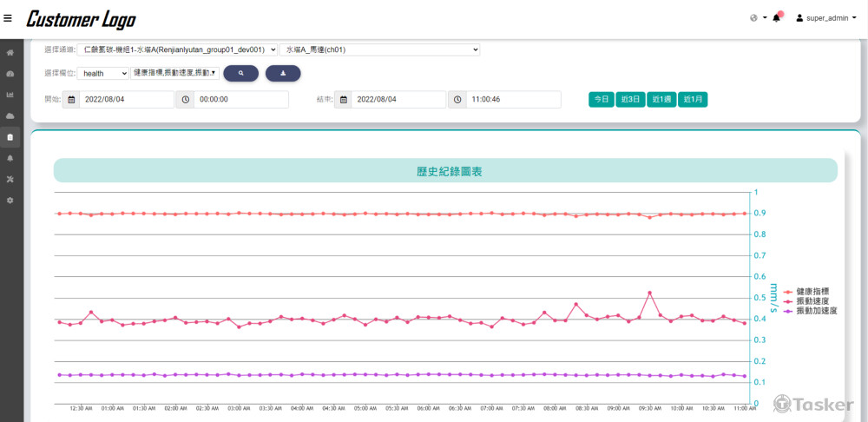The image size is (868, 422).
Task: Expand the health field dropdown
Action: [x=102, y=73]
